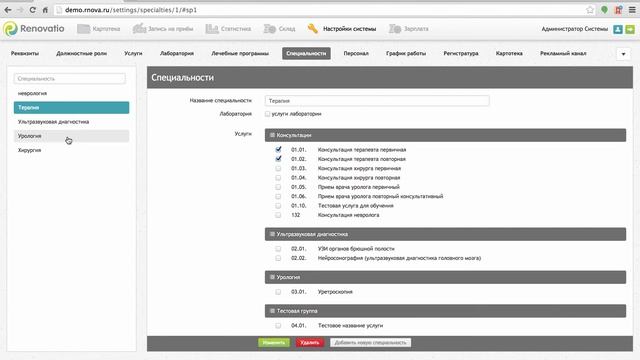Check УЗИ органов брюшной полости checkbox

(x=278, y=249)
